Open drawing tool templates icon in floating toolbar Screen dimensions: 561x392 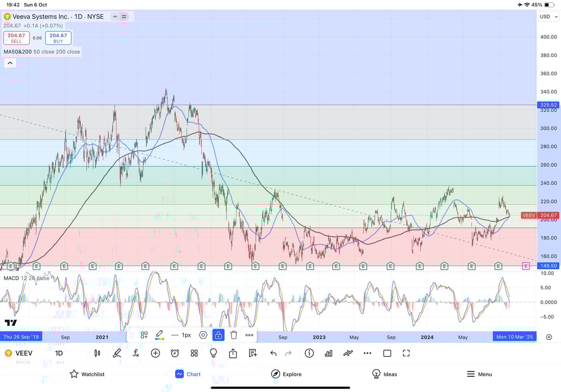click(144, 335)
